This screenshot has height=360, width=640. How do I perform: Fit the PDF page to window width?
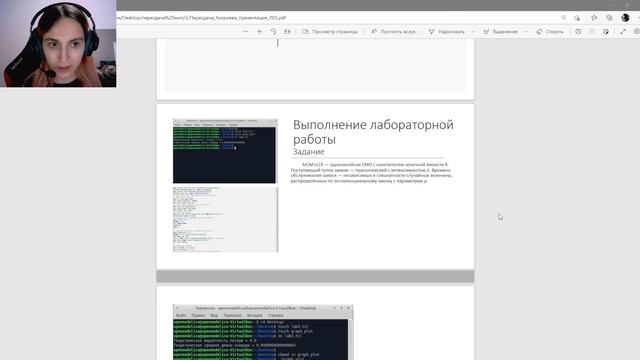287,31
